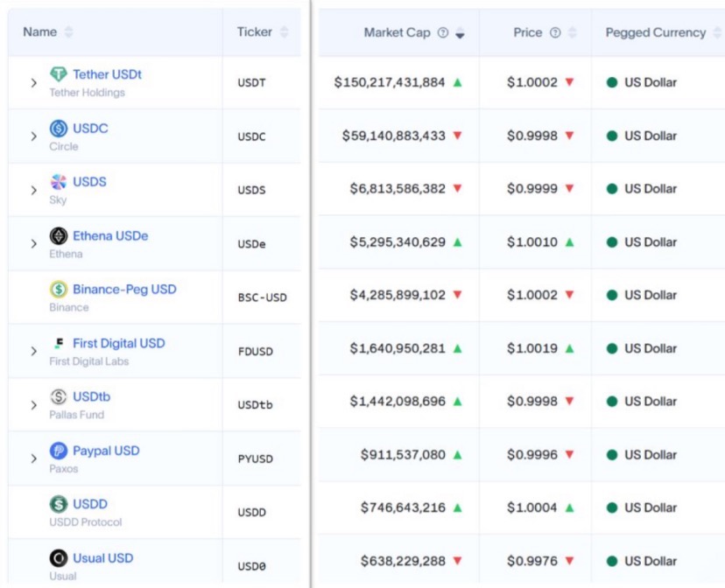Click the USDC coin logo icon
Screen dimensions: 725x588
tap(59, 129)
